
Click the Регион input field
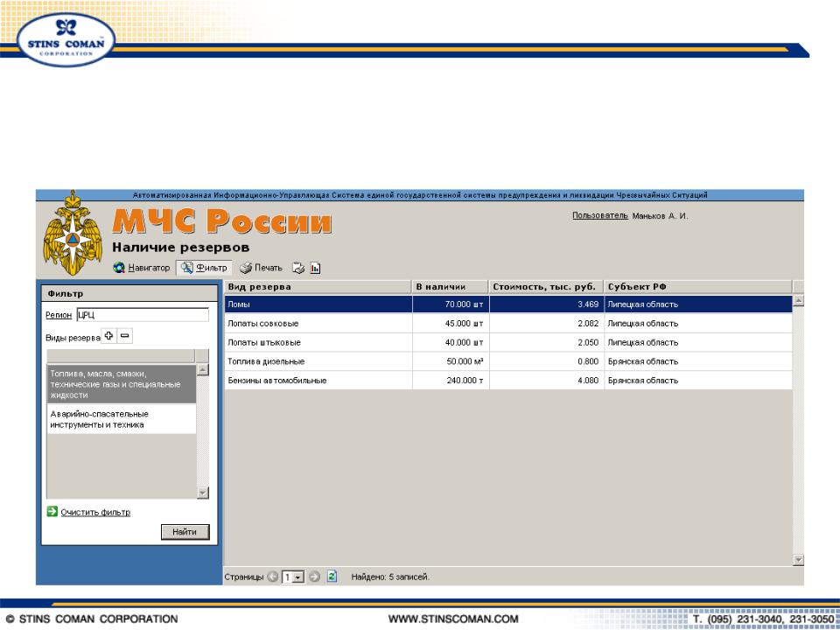(x=143, y=315)
